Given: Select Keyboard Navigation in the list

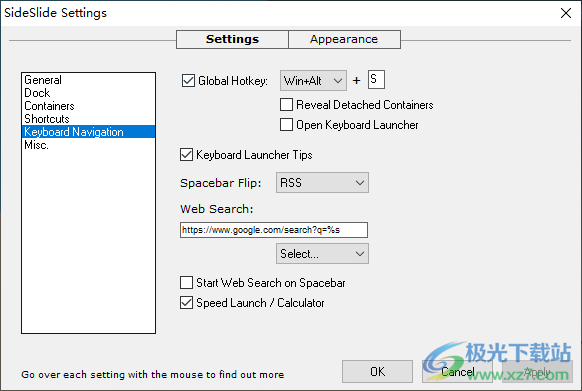Looking at the screenshot, I should point(88,132).
